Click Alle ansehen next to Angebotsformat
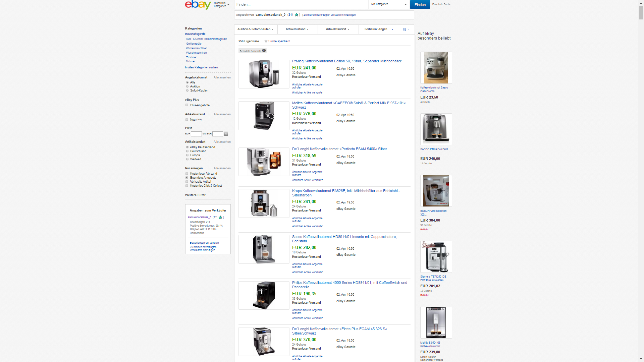Viewport: 644px width, 362px height. tap(222, 77)
